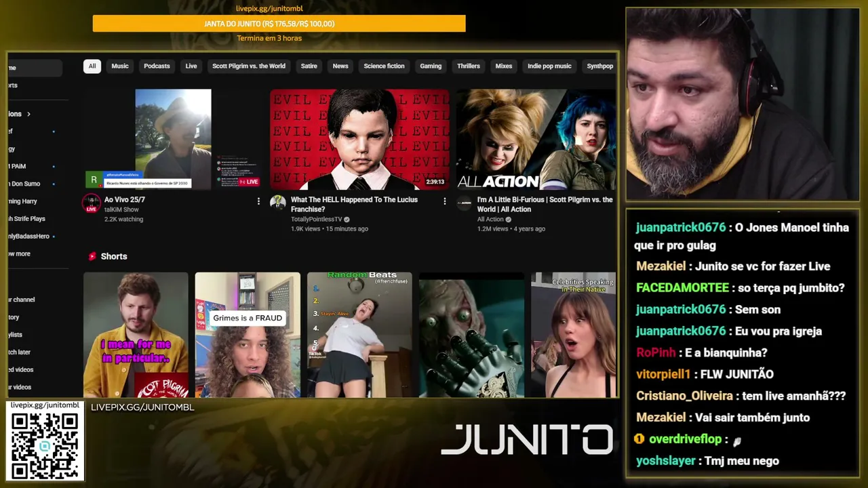
Task: Open options menu for Lucius Franchise video
Action: pos(445,201)
